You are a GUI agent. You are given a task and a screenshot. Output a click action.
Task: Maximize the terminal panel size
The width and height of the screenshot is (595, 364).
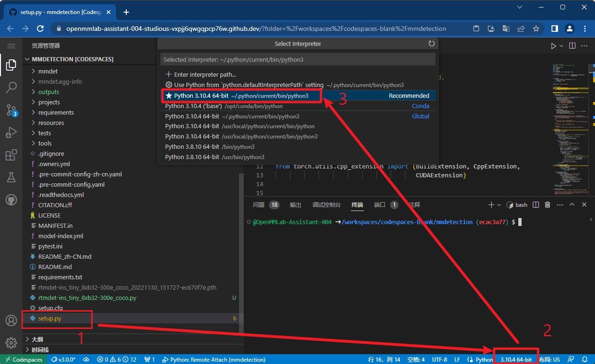pos(572,205)
